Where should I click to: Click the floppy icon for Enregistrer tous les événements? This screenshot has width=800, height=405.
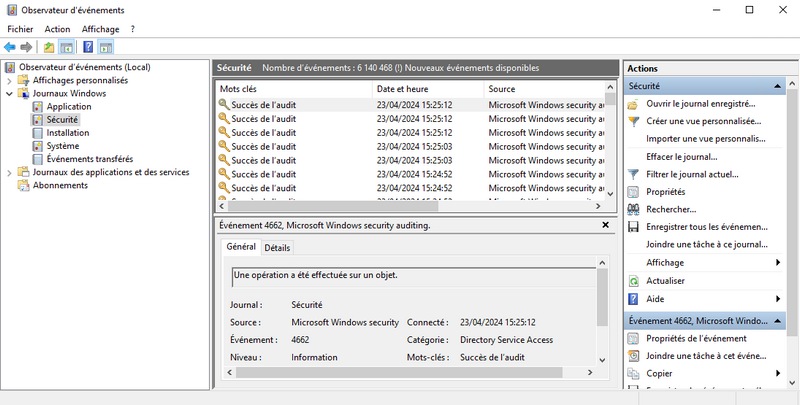pos(633,227)
